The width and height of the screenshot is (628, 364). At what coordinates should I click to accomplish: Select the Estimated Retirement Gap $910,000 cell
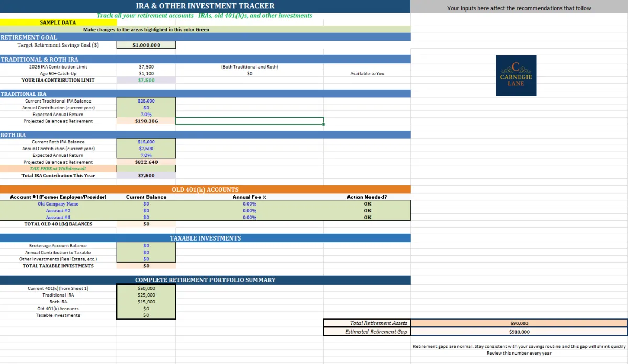[x=519, y=332]
